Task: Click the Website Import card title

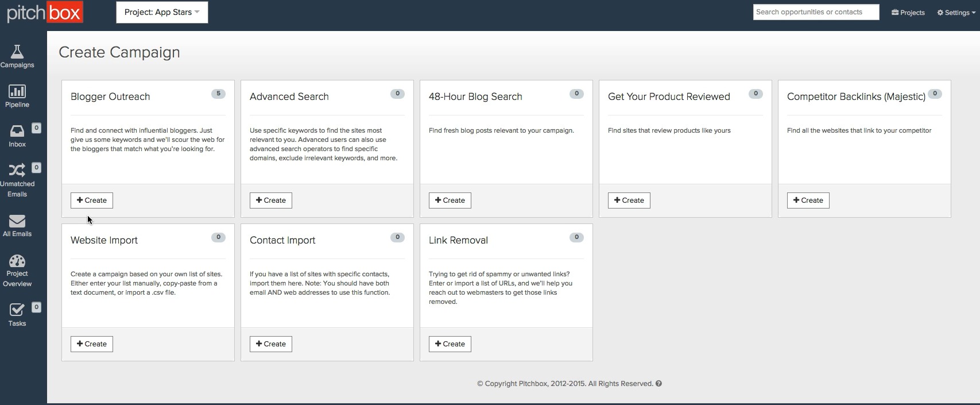Action: click(x=104, y=240)
